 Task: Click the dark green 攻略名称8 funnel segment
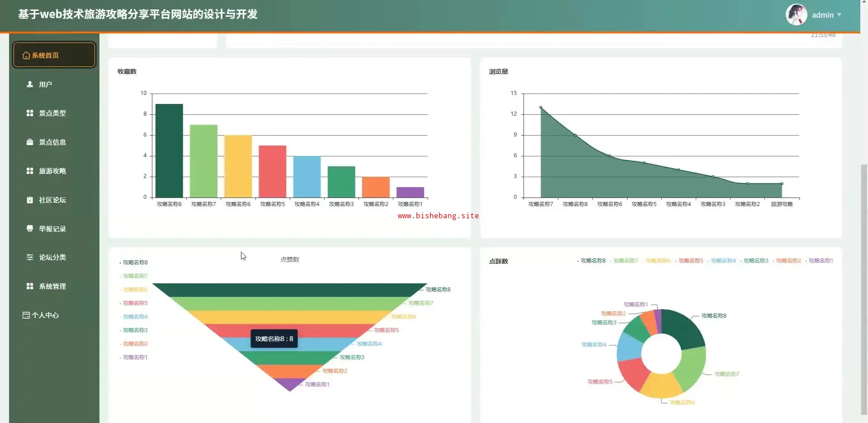pyautogui.click(x=289, y=290)
